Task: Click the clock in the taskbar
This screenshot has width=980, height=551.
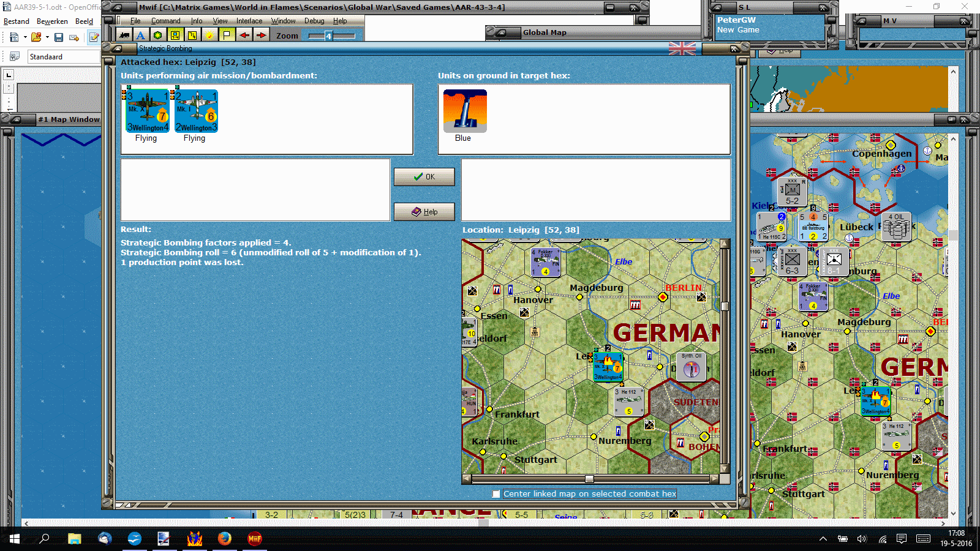Action: [956, 539]
